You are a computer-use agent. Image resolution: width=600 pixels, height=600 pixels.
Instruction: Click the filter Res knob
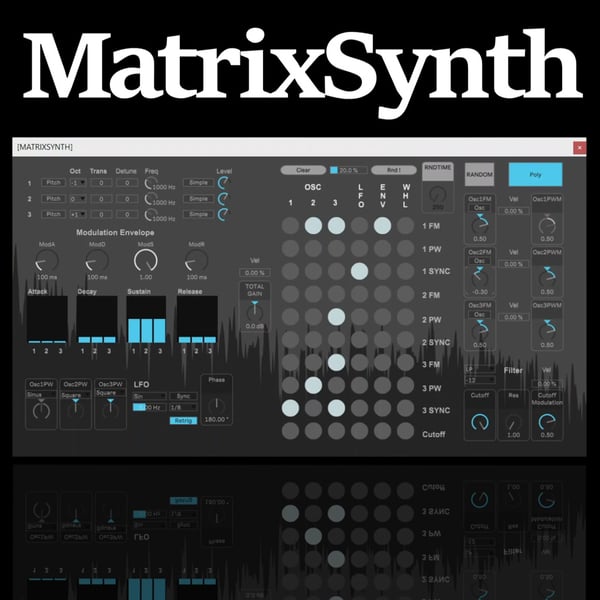click(513, 422)
